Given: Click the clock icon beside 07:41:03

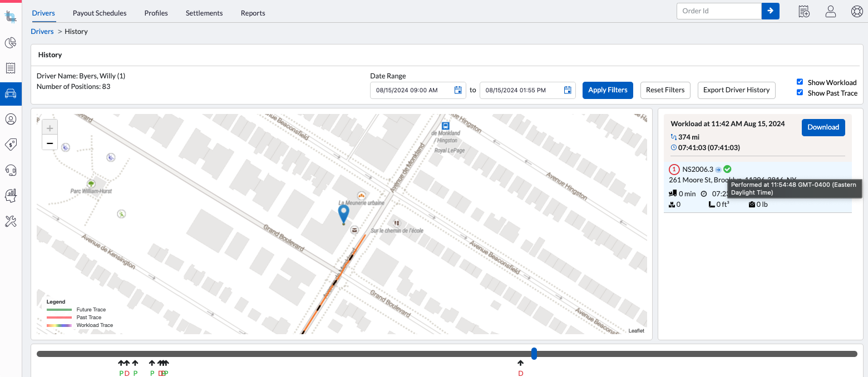Looking at the screenshot, I should click(674, 148).
